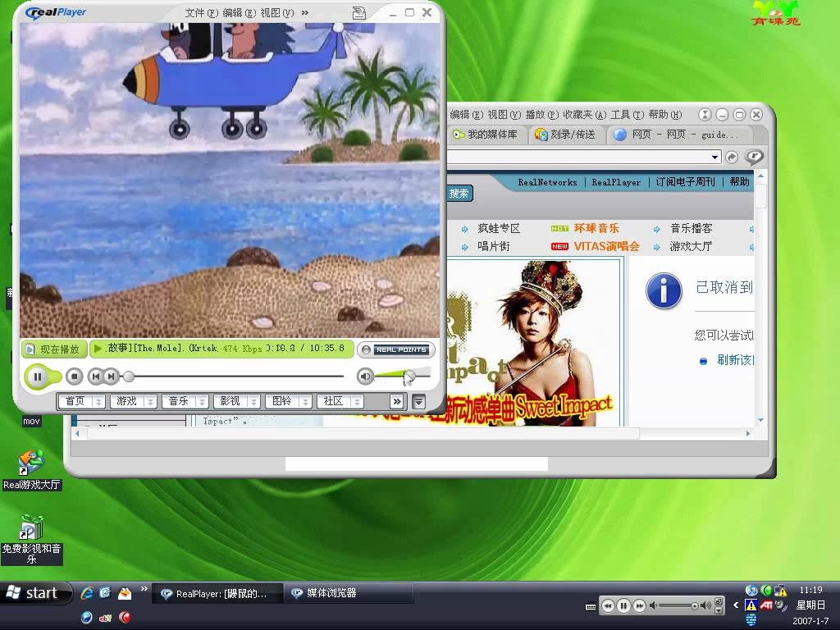The width and height of the screenshot is (840, 630).
Task: Click the ATI tray icon
Action: [766, 605]
